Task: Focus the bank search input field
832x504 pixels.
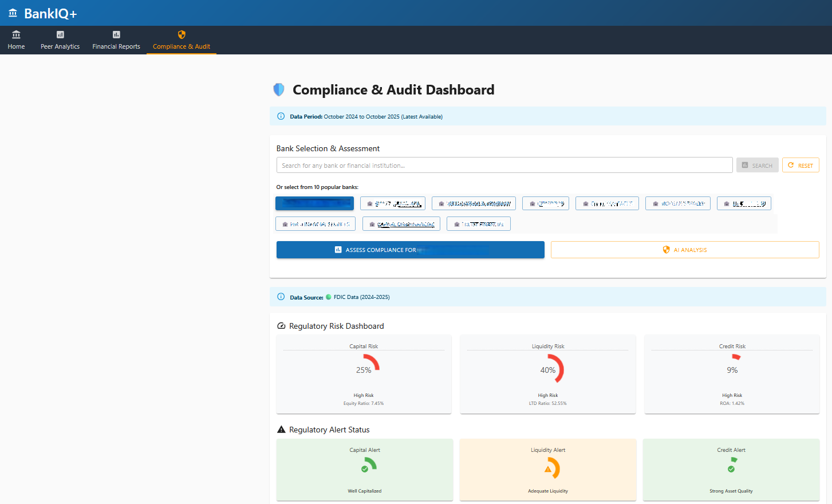Action: click(504, 166)
